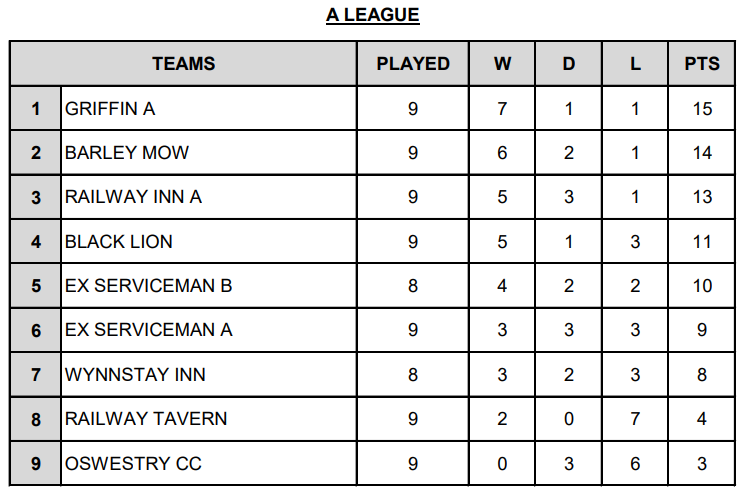Click Wynnstay Inn's played value 8
The width and height of the screenshot is (749, 496).
(x=413, y=374)
